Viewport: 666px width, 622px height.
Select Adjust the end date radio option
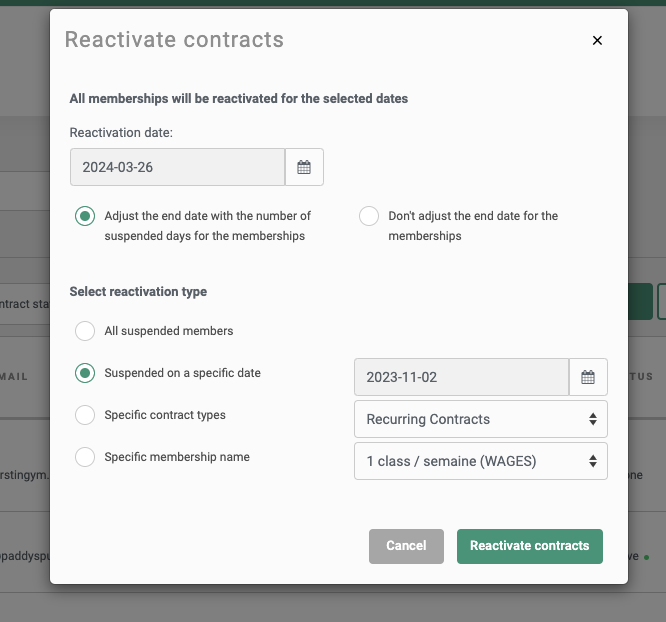click(x=85, y=216)
